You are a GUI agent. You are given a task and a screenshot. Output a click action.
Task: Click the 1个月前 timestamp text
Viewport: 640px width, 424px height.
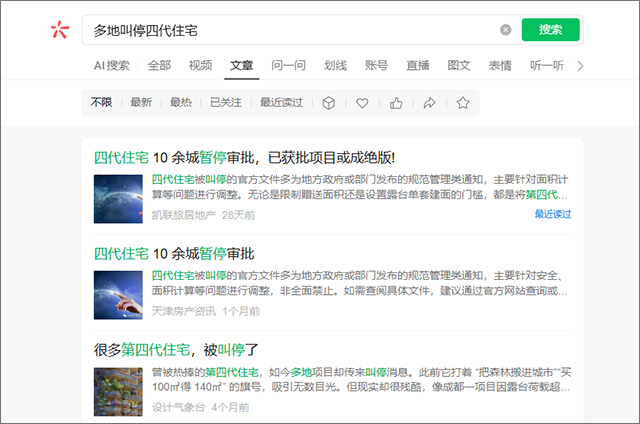(241, 311)
